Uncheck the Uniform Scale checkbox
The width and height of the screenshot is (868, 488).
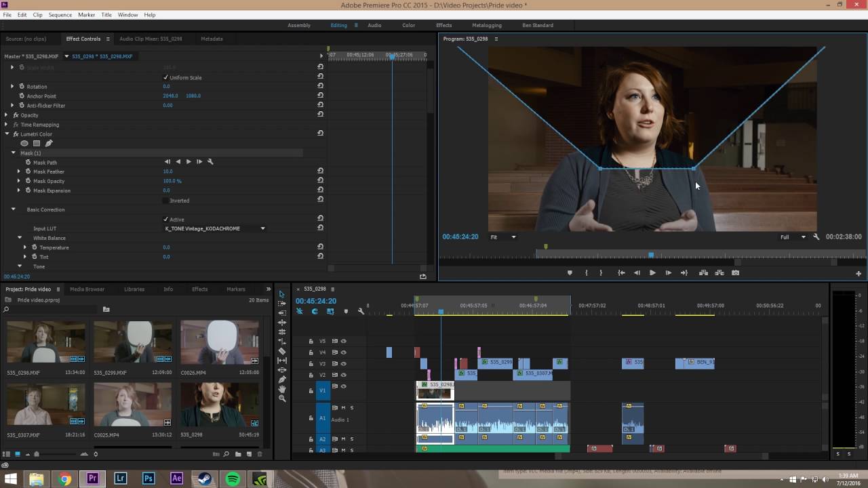click(x=166, y=77)
